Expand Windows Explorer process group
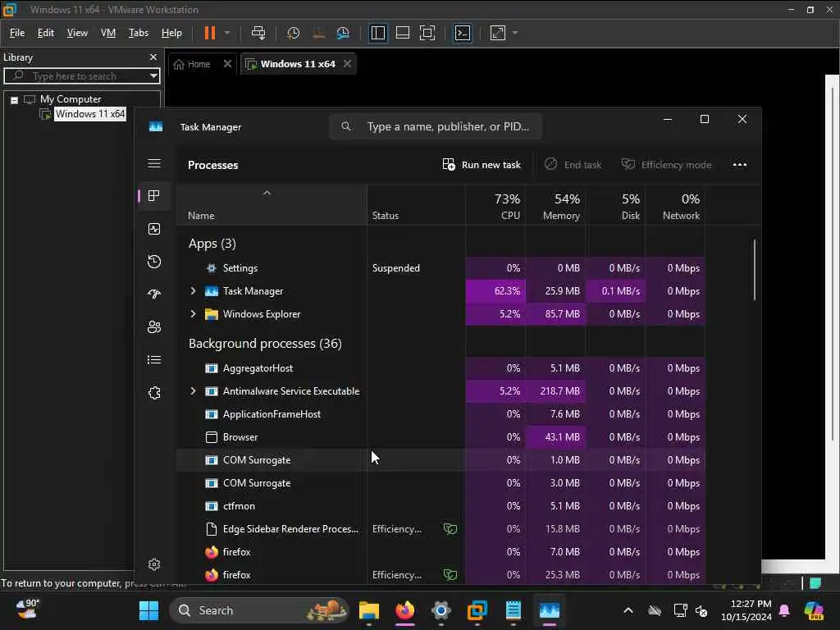The image size is (840, 630). tap(193, 314)
